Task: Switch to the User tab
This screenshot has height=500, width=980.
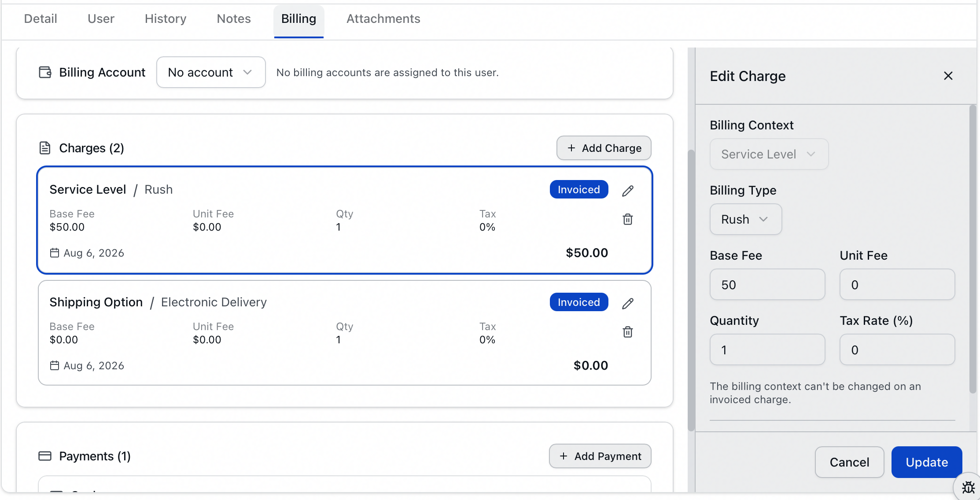Action: tap(101, 18)
